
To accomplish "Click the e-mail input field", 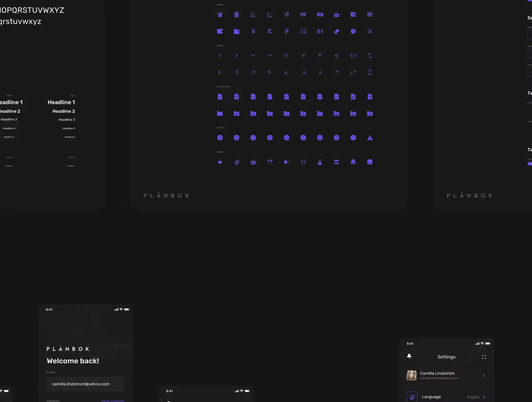I will pyautogui.click(x=85, y=384).
